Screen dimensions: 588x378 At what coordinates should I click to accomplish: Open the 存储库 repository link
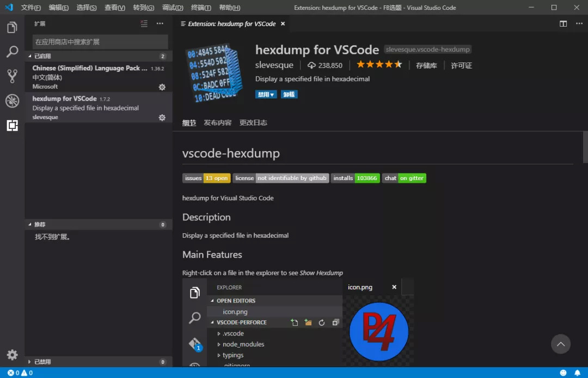click(x=426, y=66)
